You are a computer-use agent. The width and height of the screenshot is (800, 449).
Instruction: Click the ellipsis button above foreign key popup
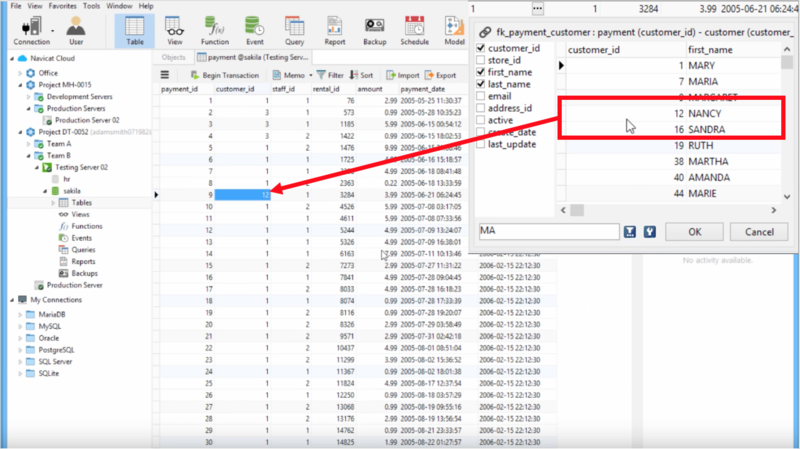537,8
